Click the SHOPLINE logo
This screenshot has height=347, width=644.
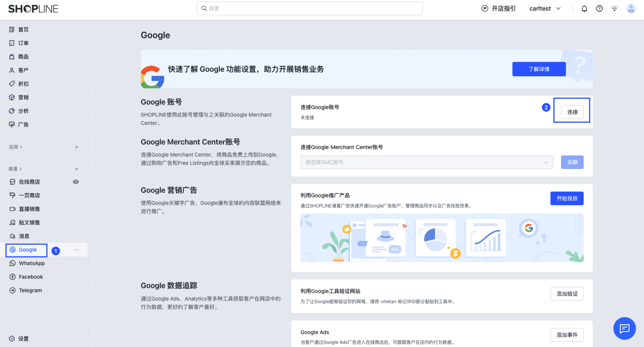(33, 9)
